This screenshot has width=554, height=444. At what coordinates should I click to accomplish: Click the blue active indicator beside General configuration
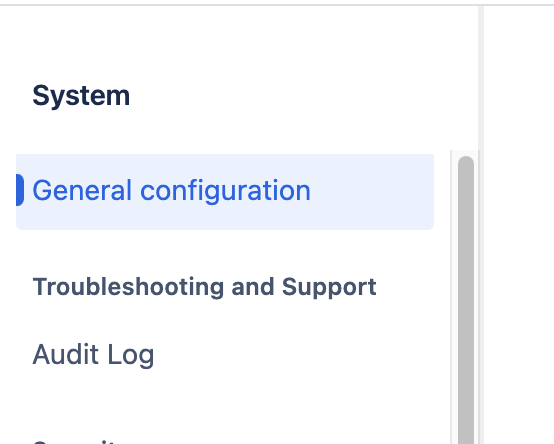point(20,190)
